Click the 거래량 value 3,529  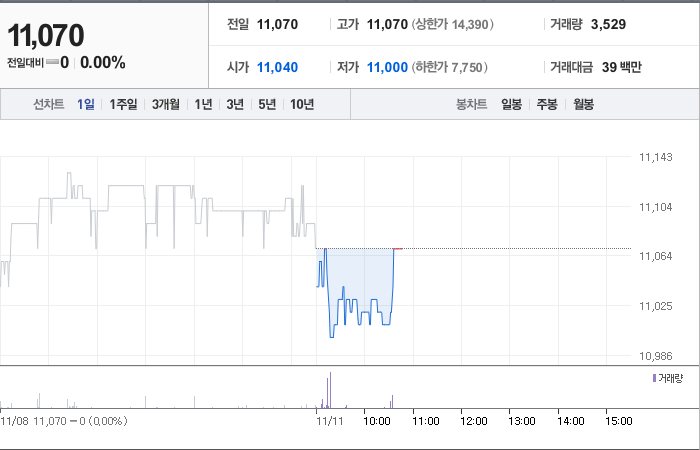tap(608, 24)
